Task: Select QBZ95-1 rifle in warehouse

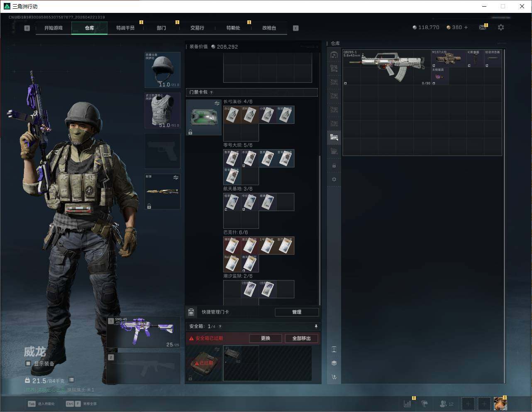Action: 387,67
